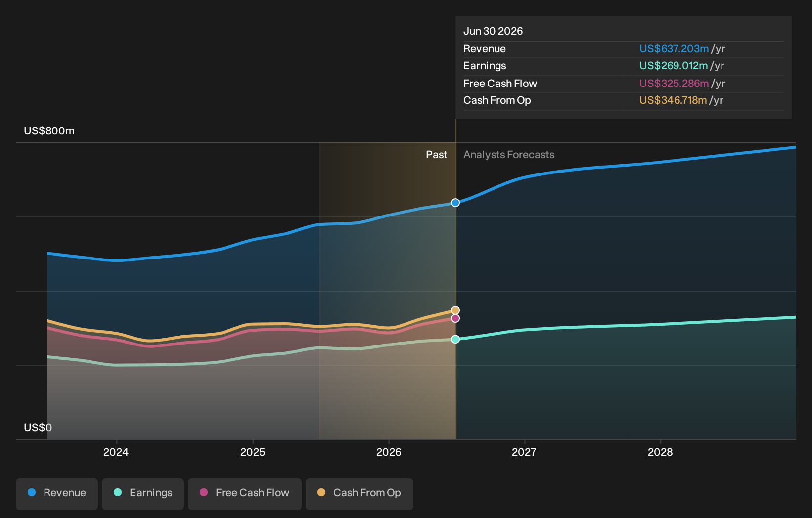Click the US$0 y-axis label

click(38, 428)
